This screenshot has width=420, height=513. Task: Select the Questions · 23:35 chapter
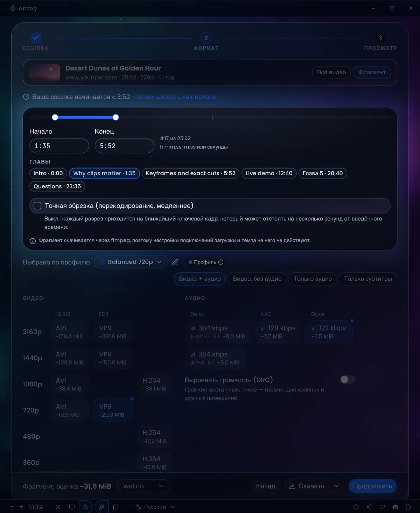(57, 186)
